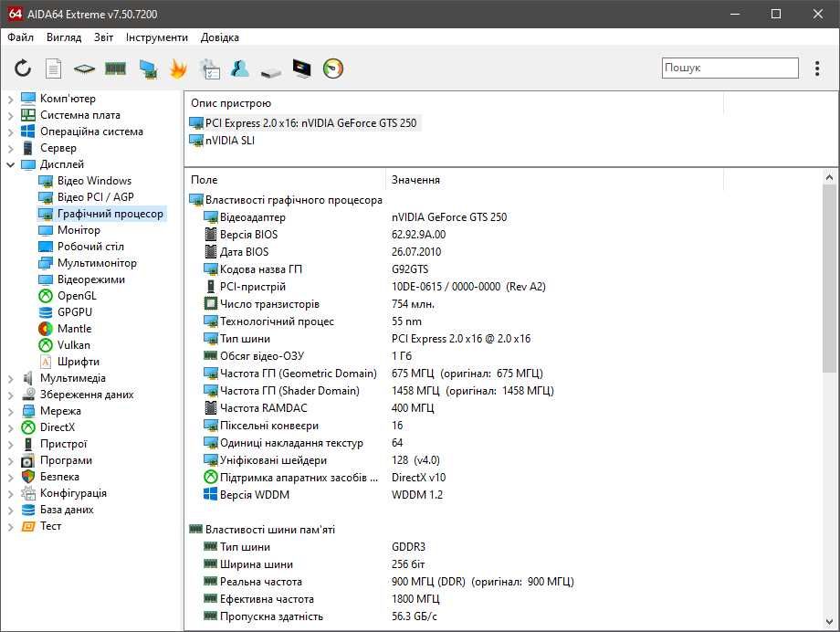Open the Довідка menu

pos(220,37)
